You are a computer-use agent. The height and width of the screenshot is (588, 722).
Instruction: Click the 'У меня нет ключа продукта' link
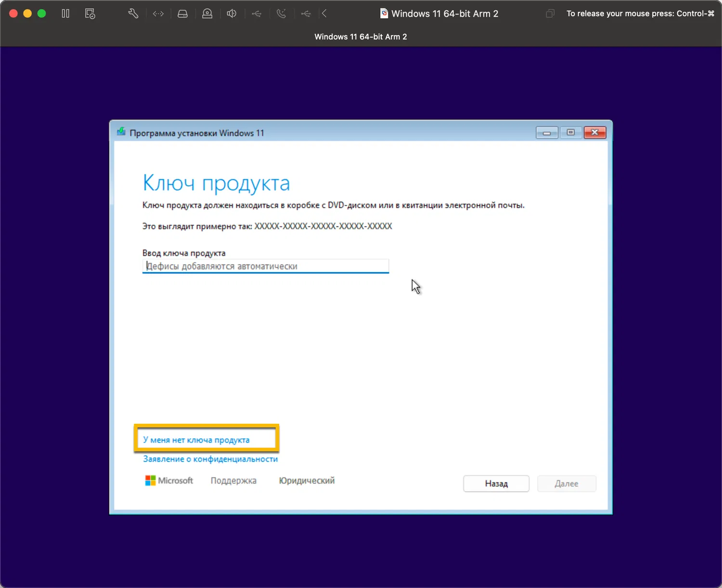click(x=196, y=440)
